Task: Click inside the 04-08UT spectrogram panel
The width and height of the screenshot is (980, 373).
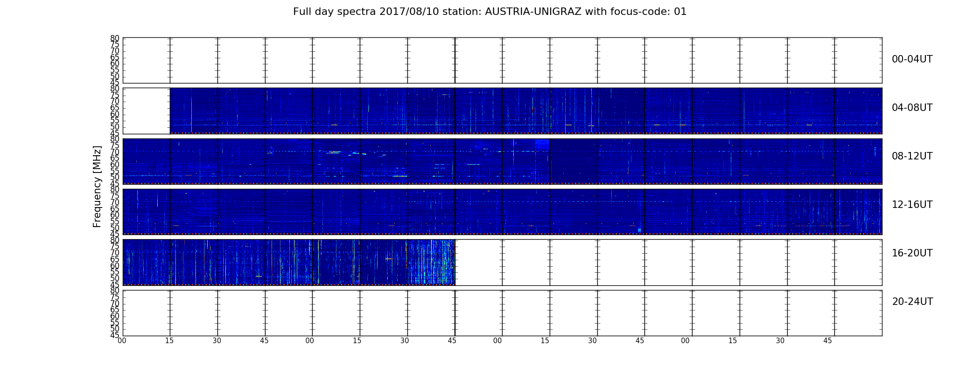Action: point(526,111)
